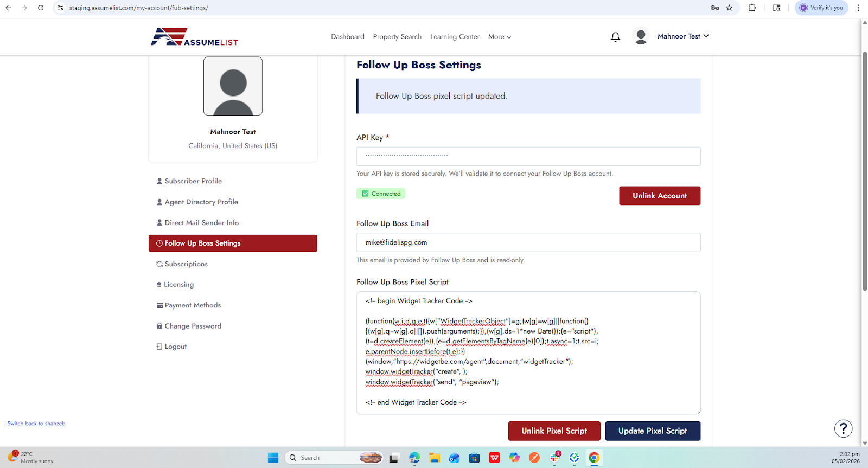The image size is (868, 468).
Task: Open Copilot from taskbar
Action: pyautogui.click(x=514, y=458)
